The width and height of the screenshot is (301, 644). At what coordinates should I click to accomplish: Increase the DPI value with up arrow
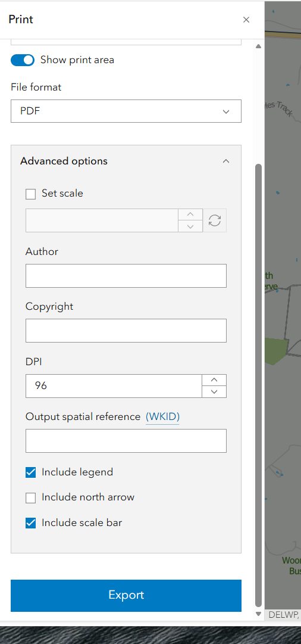coord(214,380)
